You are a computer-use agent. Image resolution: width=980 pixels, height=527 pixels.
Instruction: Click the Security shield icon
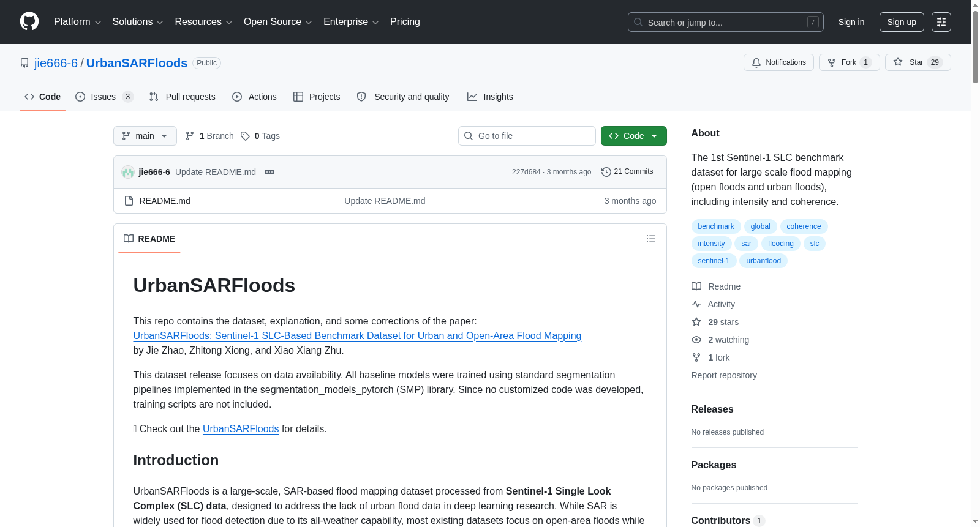361,97
